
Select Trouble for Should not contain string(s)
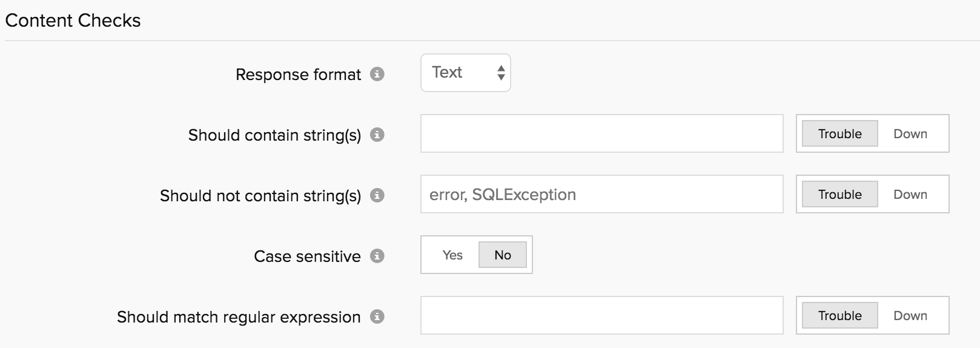(839, 195)
